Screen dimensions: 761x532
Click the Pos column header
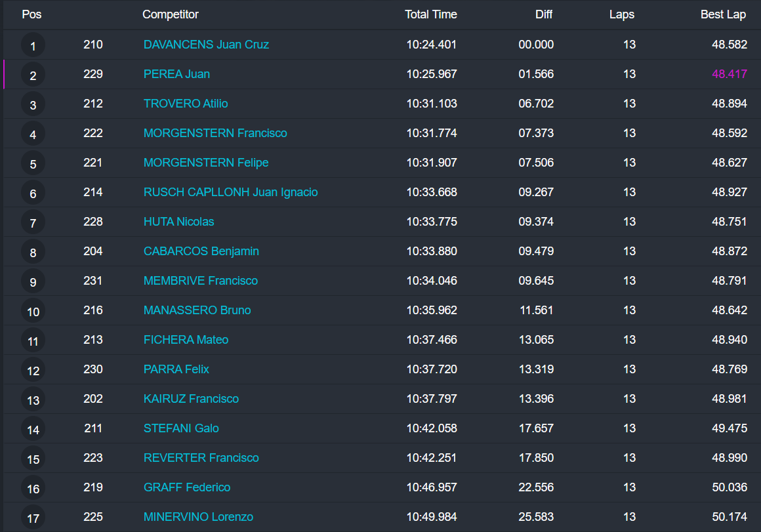[31, 14]
